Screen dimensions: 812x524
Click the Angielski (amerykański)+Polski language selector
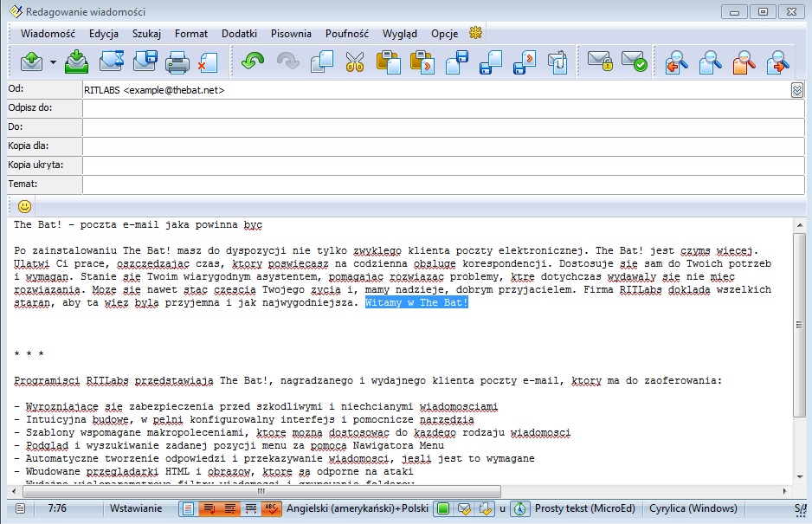click(x=357, y=508)
